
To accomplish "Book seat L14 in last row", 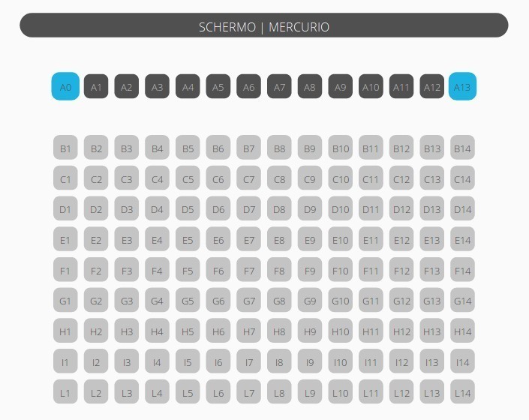I will (462, 393).
